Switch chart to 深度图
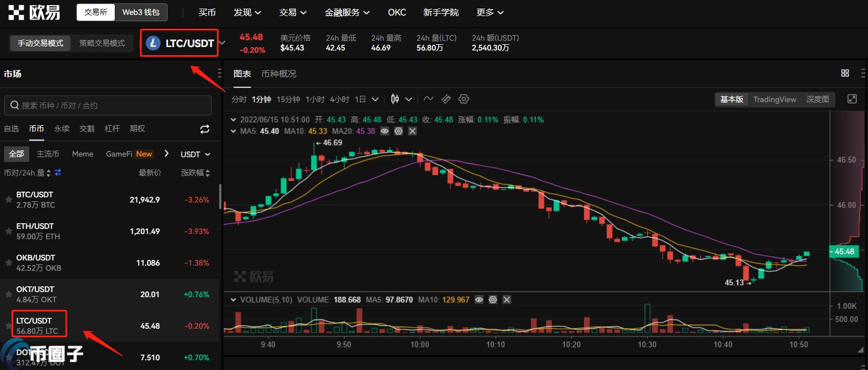The width and height of the screenshot is (868, 370). tap(818, 99)
